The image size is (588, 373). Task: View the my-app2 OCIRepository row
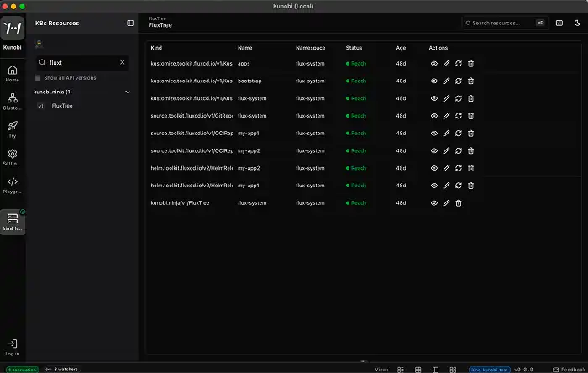pyautogui.click(x=434, y=150)
